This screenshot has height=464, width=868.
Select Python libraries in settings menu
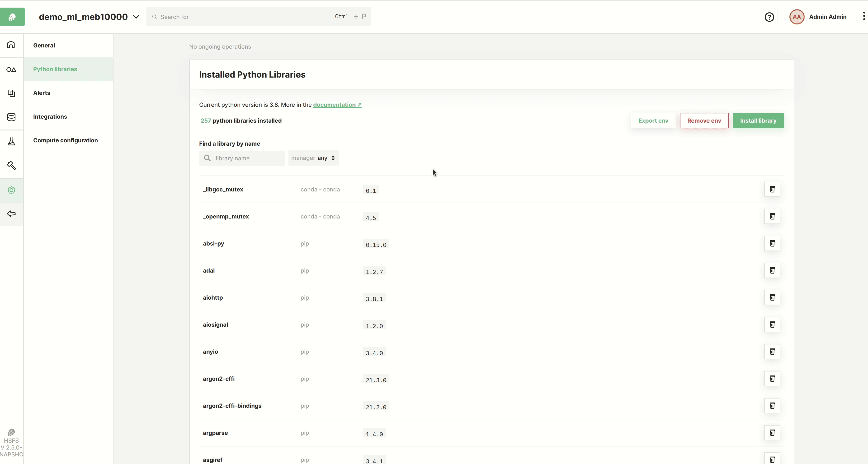pyautogui.click(x=68, y=69)
